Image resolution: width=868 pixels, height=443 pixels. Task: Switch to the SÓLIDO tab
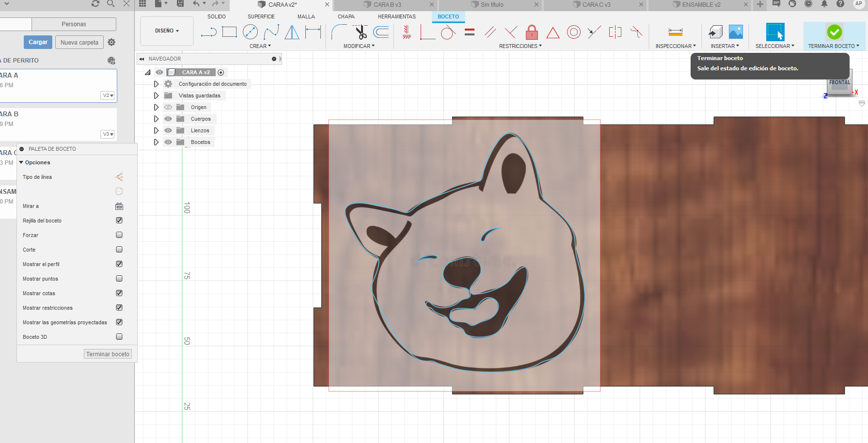pyautogui.click(x=217, y=16)
